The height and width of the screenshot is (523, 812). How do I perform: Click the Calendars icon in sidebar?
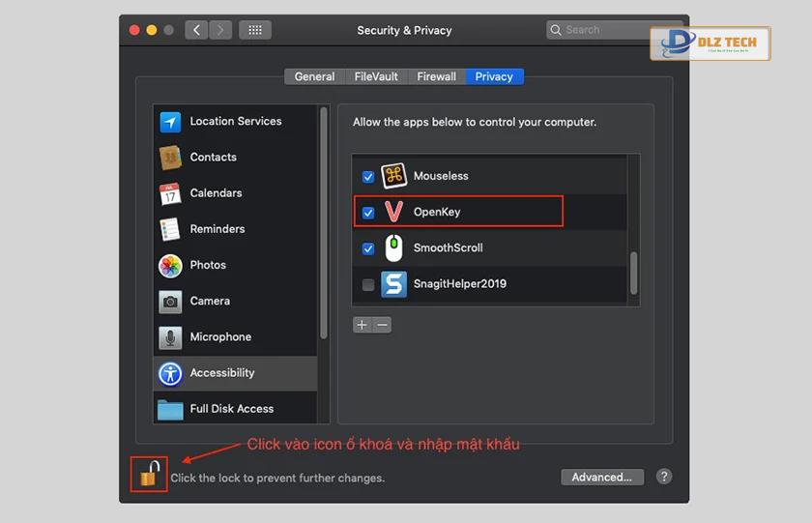[170, 193]
